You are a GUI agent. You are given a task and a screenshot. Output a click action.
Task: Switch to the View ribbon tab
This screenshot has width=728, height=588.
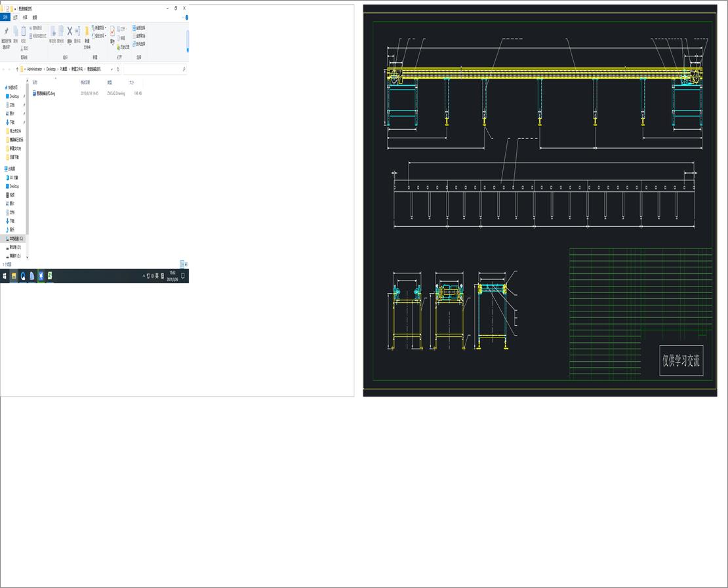[34, 18]
